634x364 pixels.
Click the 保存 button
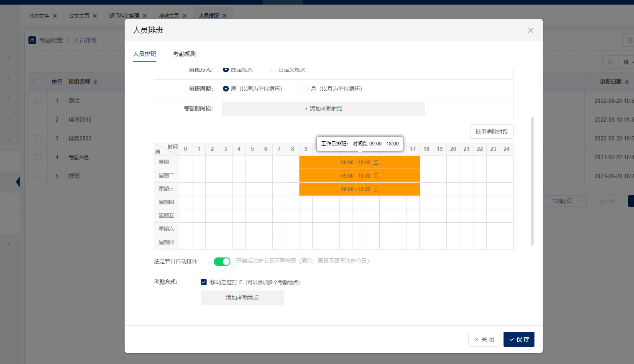tap(519, 339)
